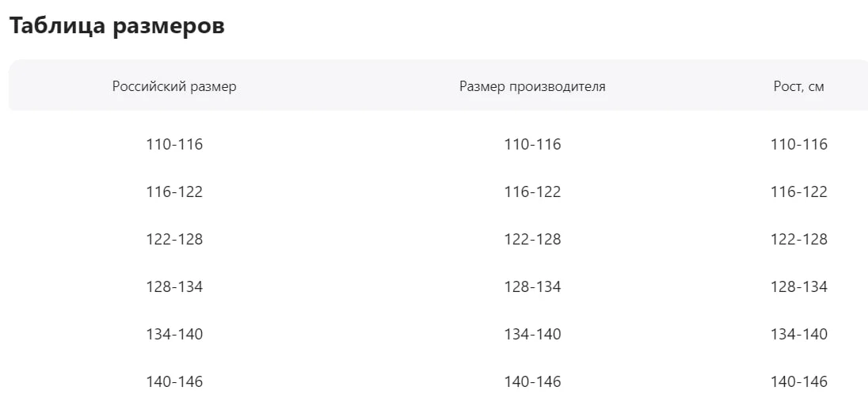Select the "Российский размер" column header
The height and width of the screenshot is (417, 868).
(x=174, y=86)
